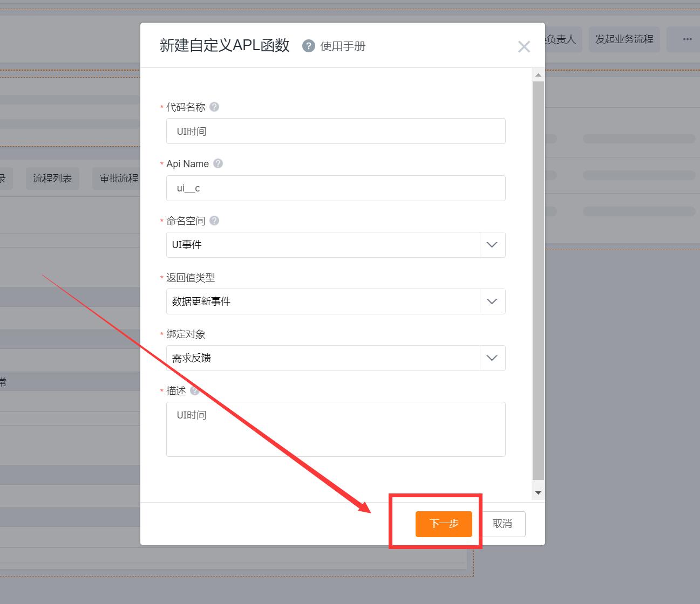
Task: Click dialog scrollbar up arrow
Action: [538, 75]
